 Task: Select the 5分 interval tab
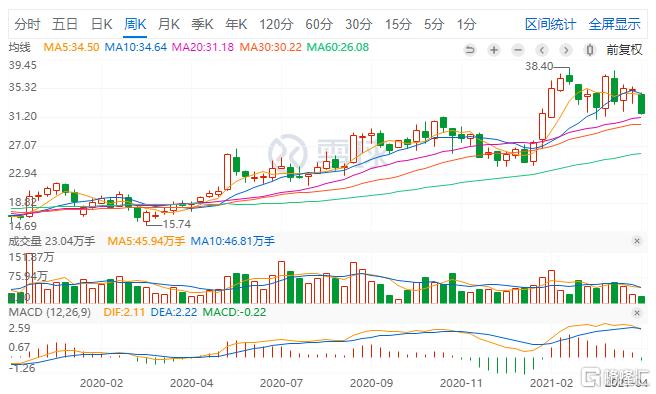pos(434,24)
